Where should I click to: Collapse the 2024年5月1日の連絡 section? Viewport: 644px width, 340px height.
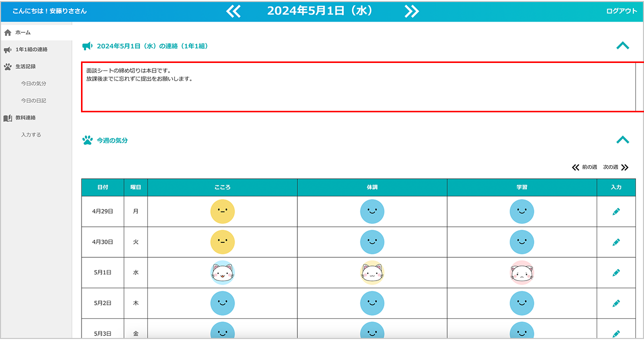622,46
